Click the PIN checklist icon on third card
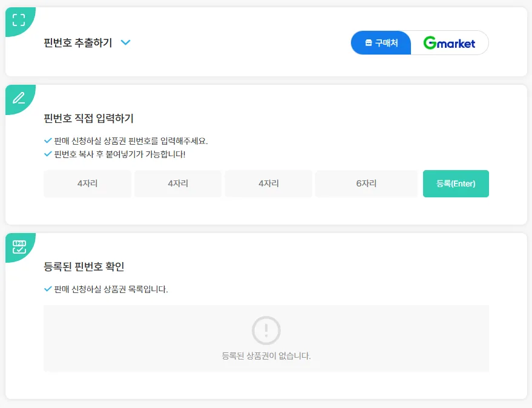 tap(19, 246)
